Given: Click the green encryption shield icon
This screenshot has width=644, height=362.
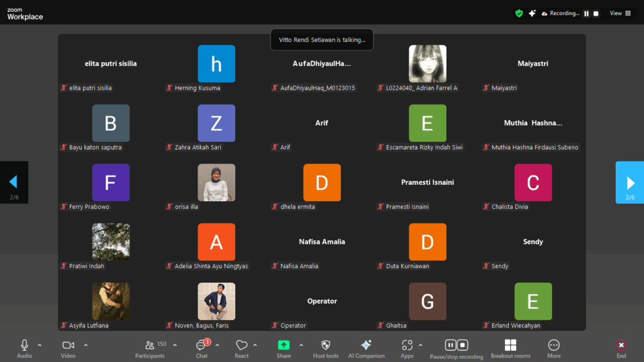Looking at the screenshot, I should pos(519,14).
